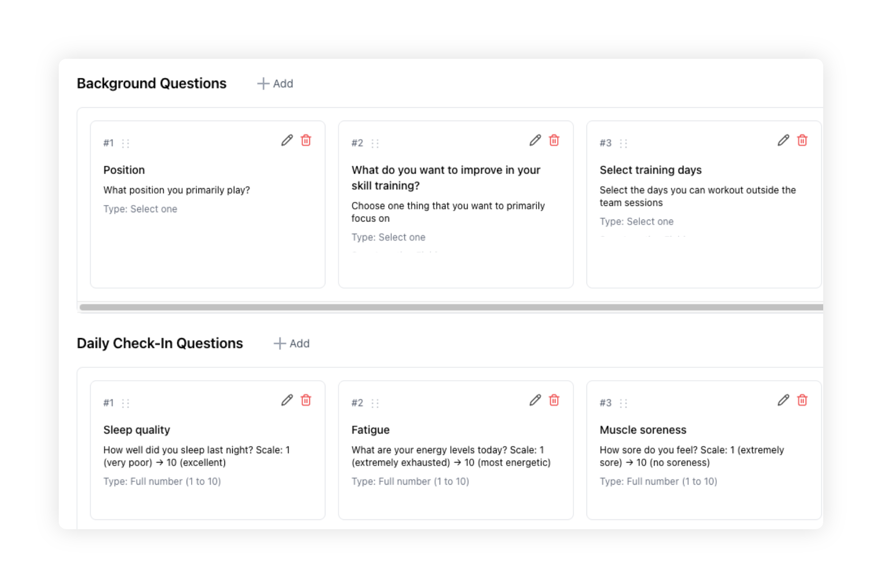Edit the skill training improvement question
882x588 pixels.
(x=535, y=141)
